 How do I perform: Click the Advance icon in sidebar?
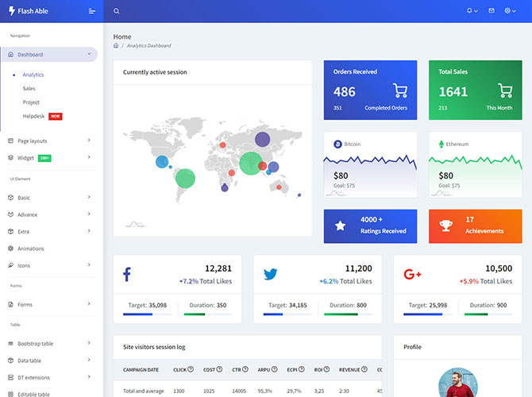coord(10,214)
